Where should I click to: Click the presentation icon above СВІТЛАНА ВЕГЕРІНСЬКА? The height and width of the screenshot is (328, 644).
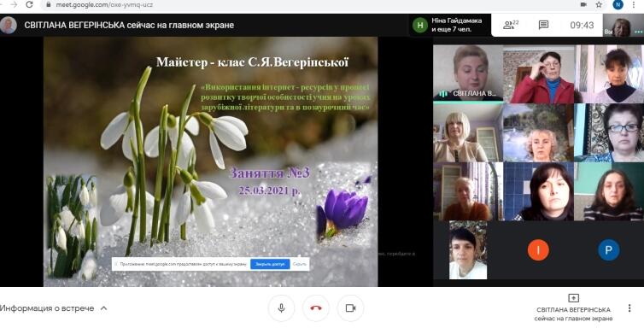pos(573,298)
